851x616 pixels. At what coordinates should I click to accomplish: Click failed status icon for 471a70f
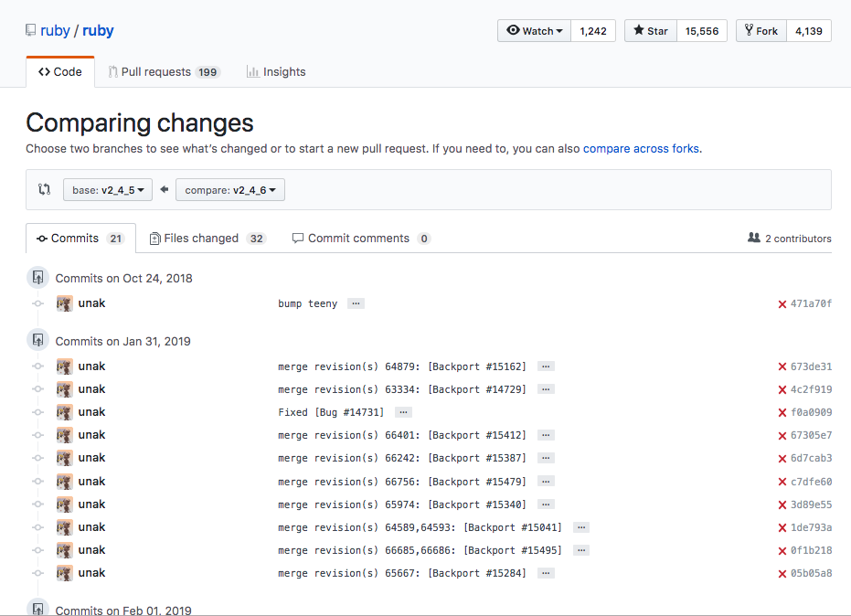click(782, 304)
